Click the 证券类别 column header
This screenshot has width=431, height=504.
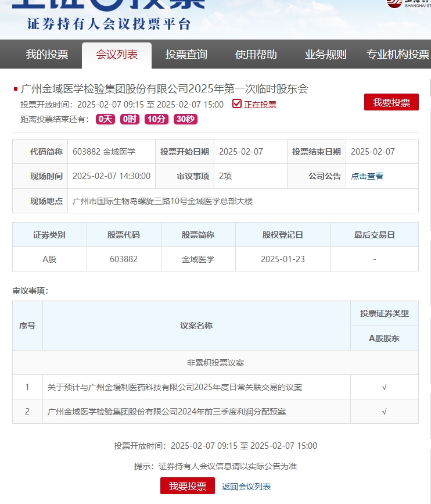coord(49,235)
